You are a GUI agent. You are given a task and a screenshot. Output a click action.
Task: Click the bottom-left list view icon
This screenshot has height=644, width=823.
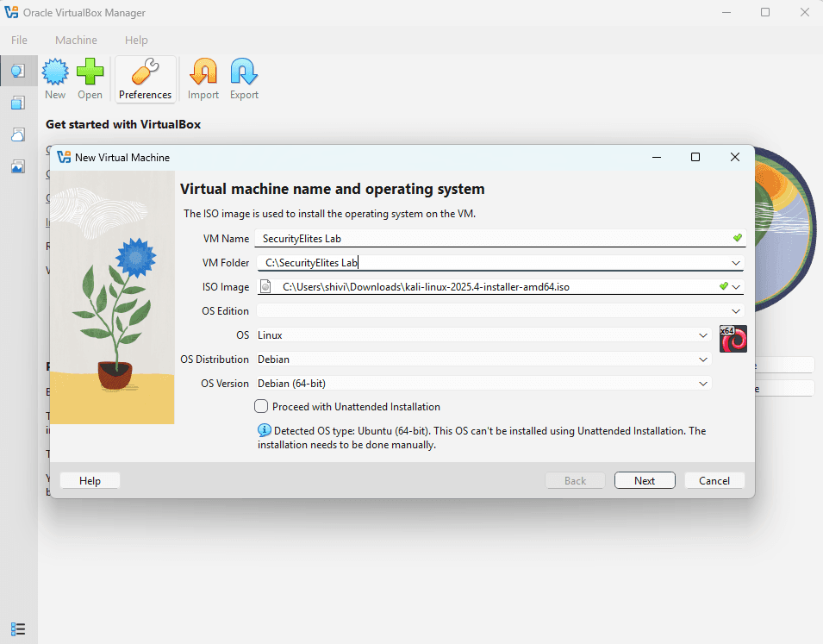(18, 628)
